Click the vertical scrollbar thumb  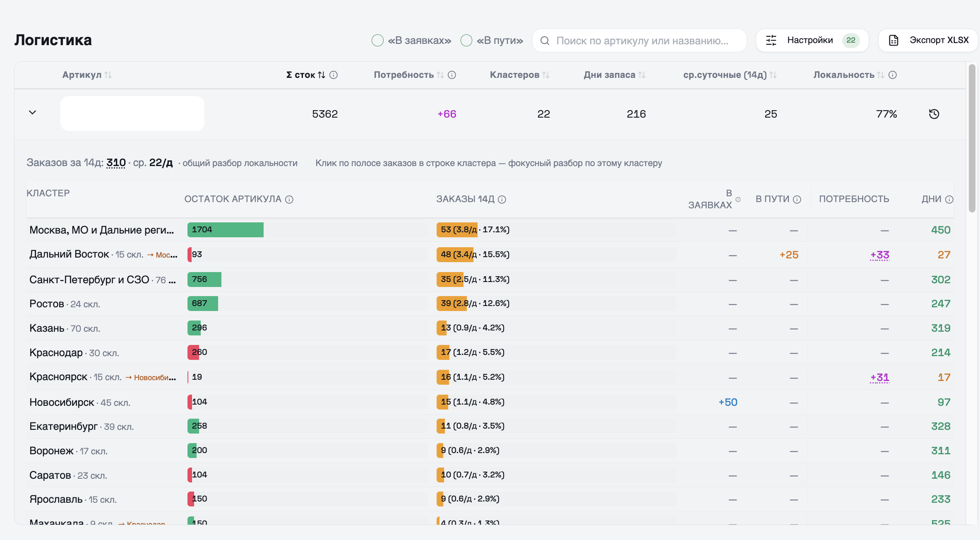point(972,138)
